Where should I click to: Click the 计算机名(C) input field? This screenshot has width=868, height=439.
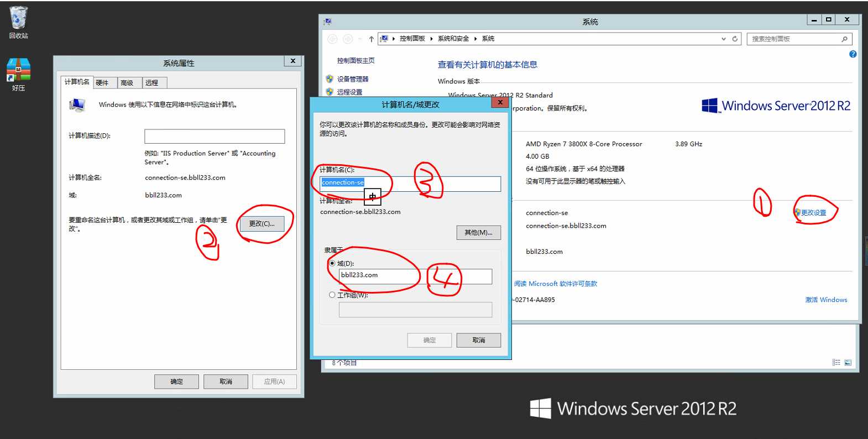(410, 184)
